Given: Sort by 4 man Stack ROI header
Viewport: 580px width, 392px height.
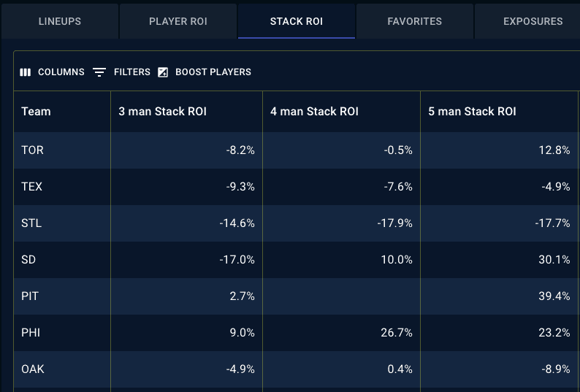Looking at the screenshot, I should coord(341,111).
